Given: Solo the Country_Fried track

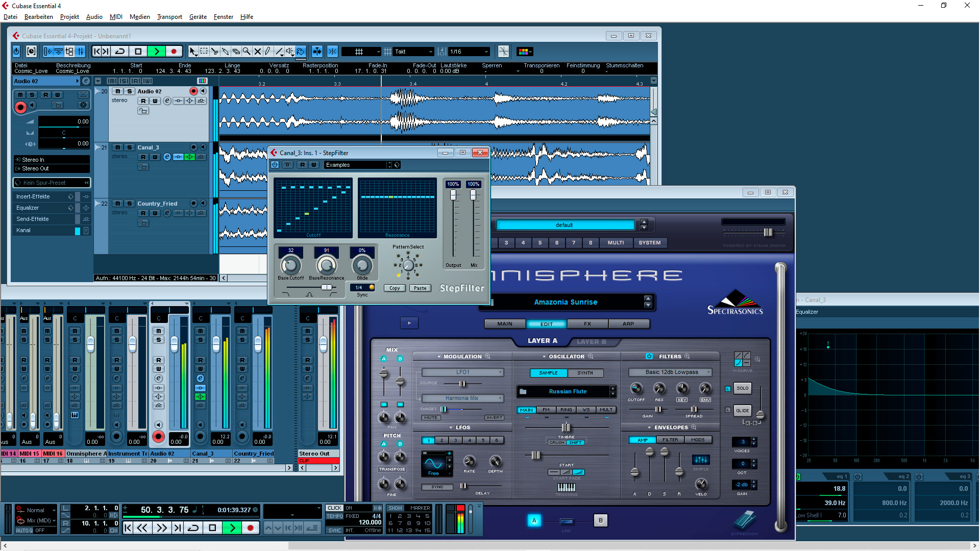Looking at the screenshot, I should [129, 204].
